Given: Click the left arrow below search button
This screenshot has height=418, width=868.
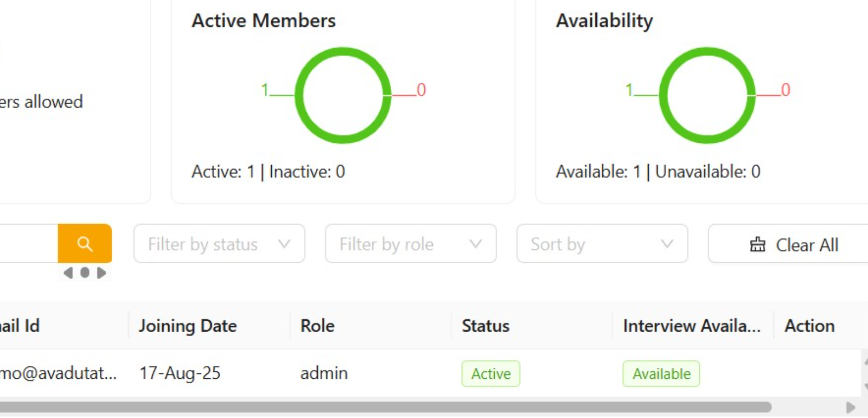Looking at the screenshot, I should pos(68,273).
